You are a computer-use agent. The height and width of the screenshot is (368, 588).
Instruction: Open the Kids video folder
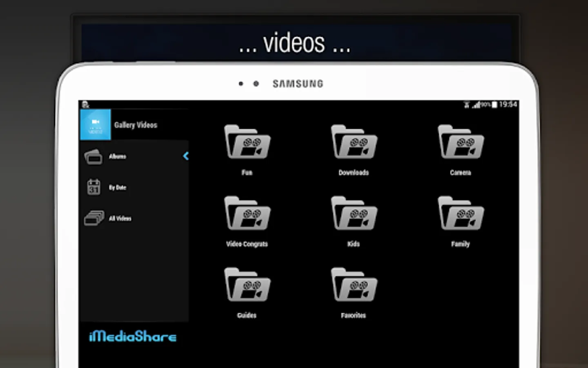click(354, 213)
